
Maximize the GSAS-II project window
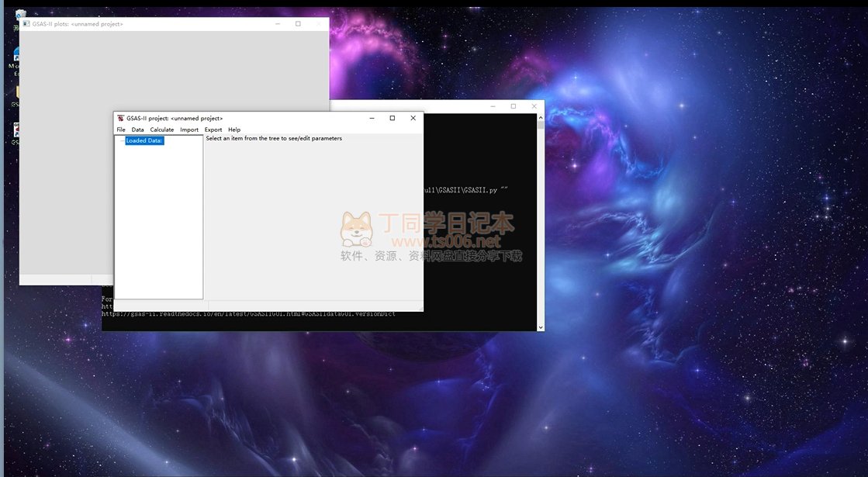point(393,118)
